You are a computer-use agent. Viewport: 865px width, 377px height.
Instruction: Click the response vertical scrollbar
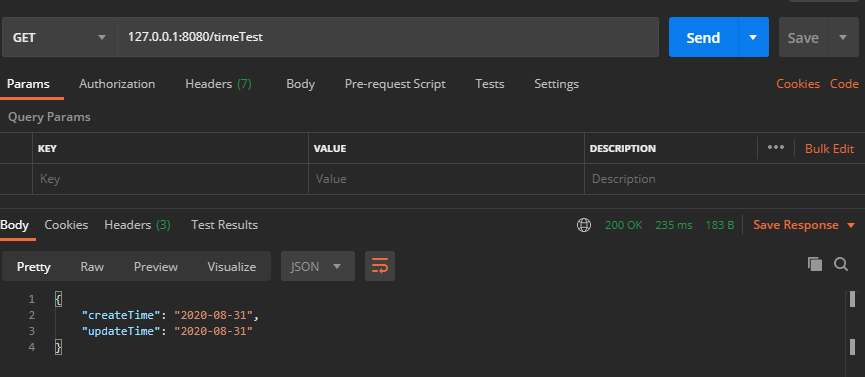[x=853, y=334]
